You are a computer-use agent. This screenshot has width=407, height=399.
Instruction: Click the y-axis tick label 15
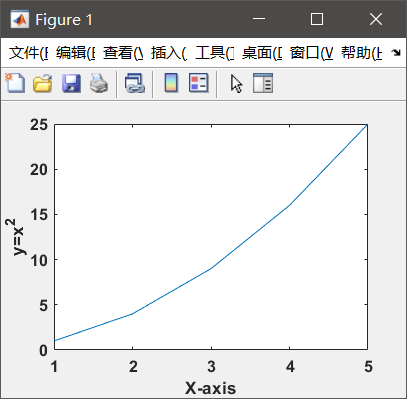[39, 215]
